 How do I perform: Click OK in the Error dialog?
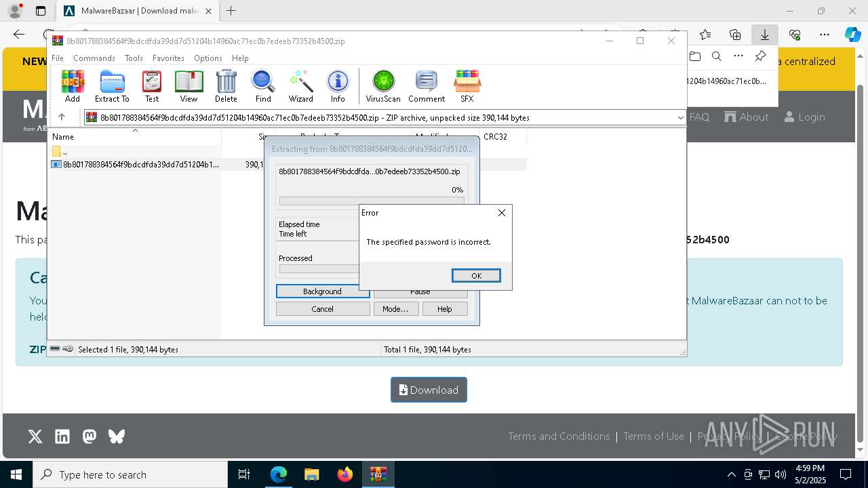[x=476, y=275]
